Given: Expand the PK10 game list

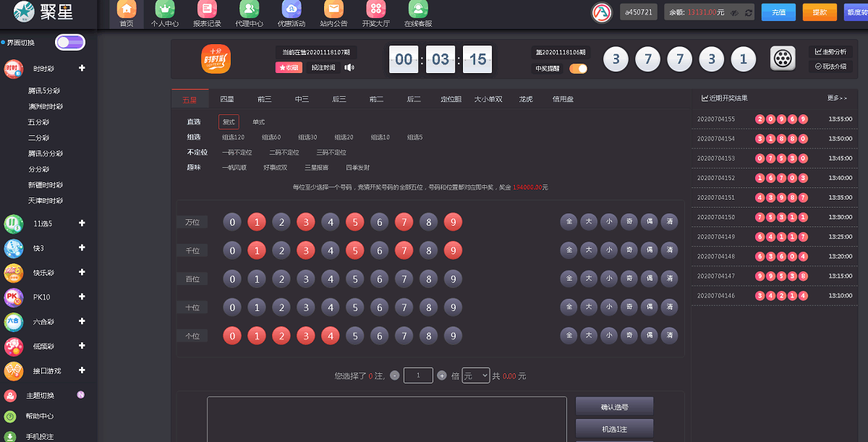Looking at the screenshot, I should [x=82, y=297].
